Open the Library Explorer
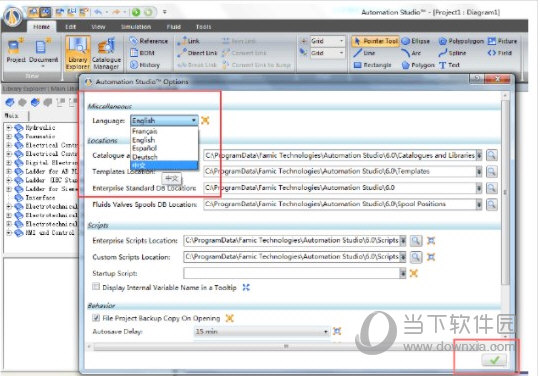Viewport: 540px width, 376px height. pos(78,53)
